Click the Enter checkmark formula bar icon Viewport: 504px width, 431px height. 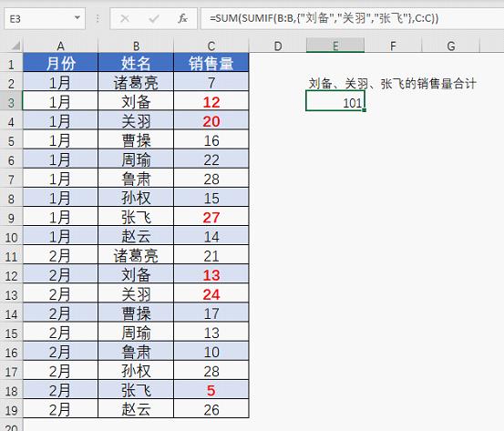tap(154, 18)
